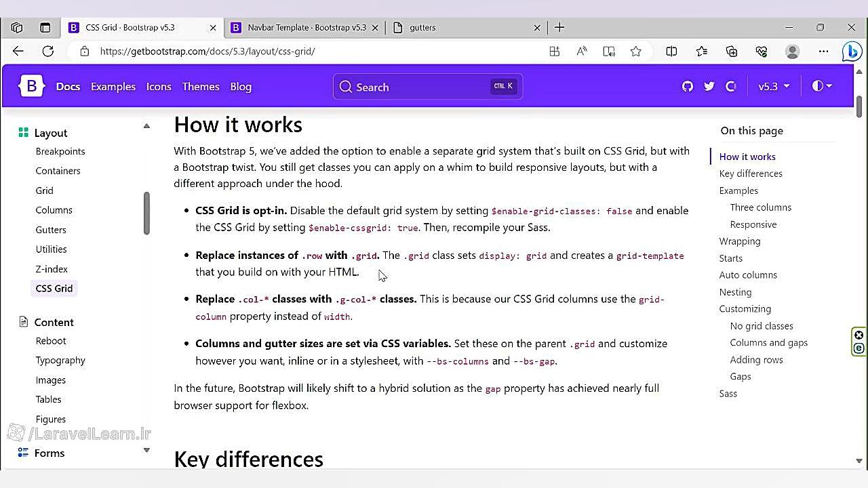
Task: Open a new browser tab
Action: [x=559, y=28]
